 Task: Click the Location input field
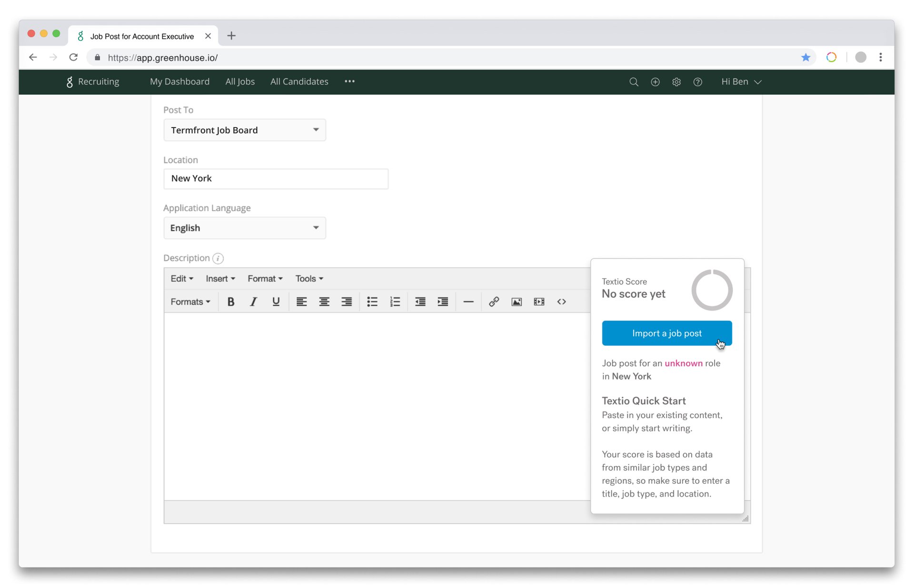(x=276, y=178)
